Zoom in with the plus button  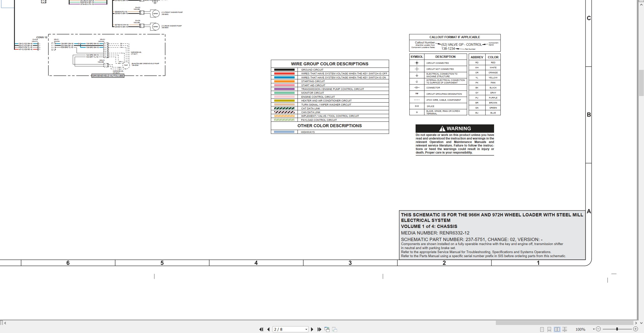tap(635, 329)
